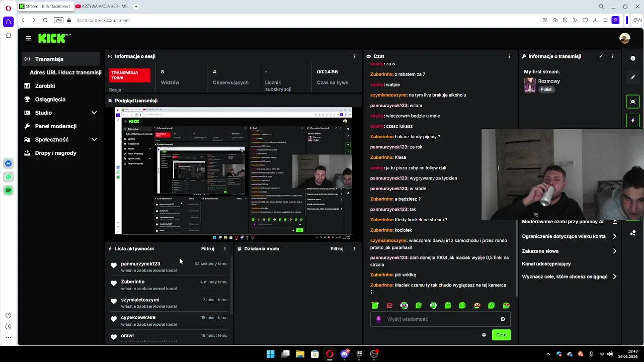Screen dimensions: 644x362
Task: Click the Rozmowy category thumbnail
Action: pyautogui.click(x=530, y=85)
